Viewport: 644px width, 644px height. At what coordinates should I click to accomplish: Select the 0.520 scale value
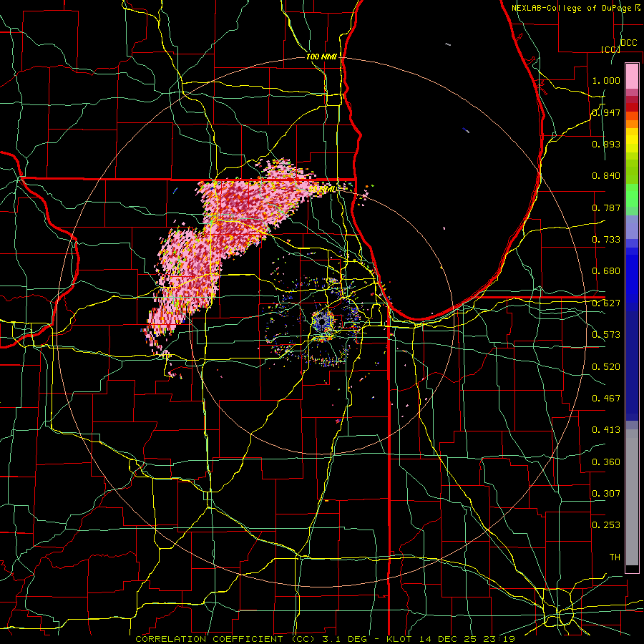606,367
